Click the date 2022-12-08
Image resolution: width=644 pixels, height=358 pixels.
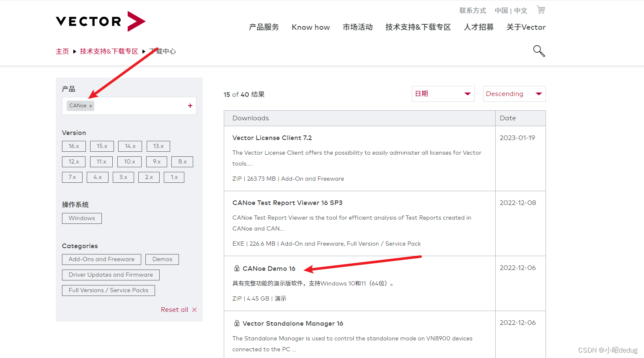pos(518,203)
